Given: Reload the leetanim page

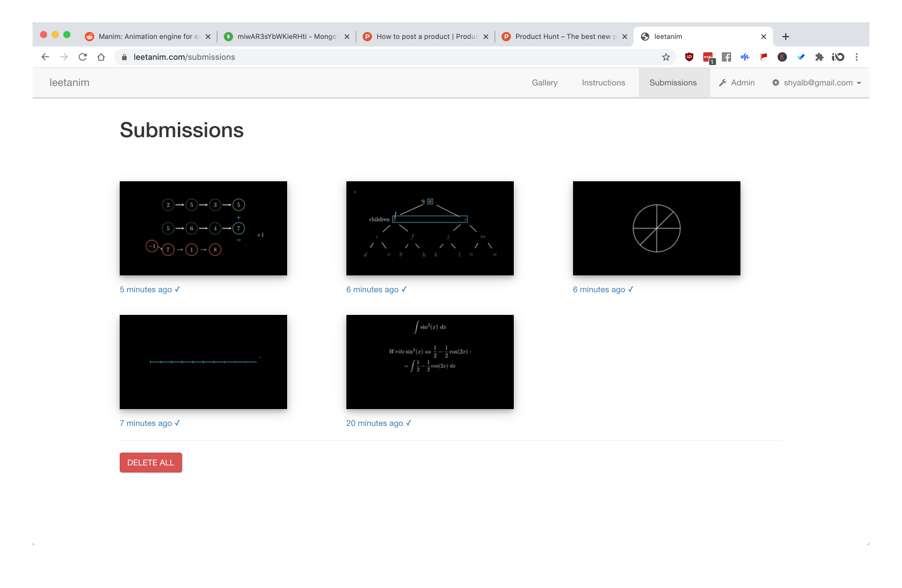Looking at the screenshot, I should [x=83, y=57].
